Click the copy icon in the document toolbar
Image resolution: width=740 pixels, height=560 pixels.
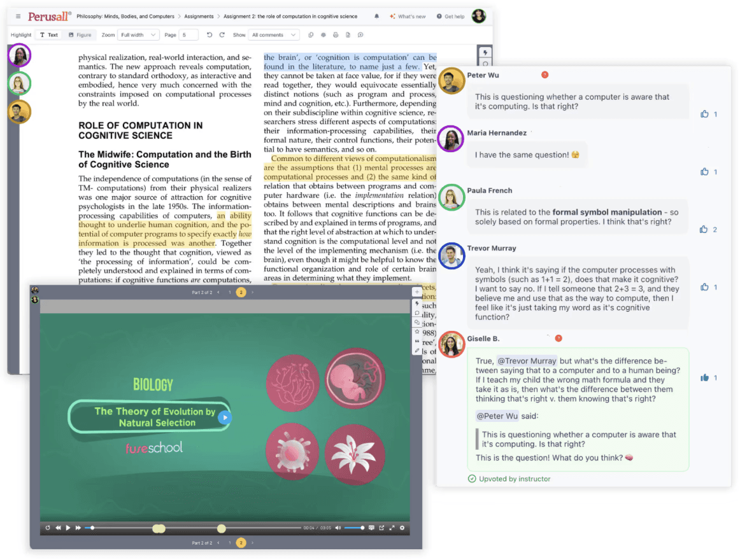click(311, 35)
